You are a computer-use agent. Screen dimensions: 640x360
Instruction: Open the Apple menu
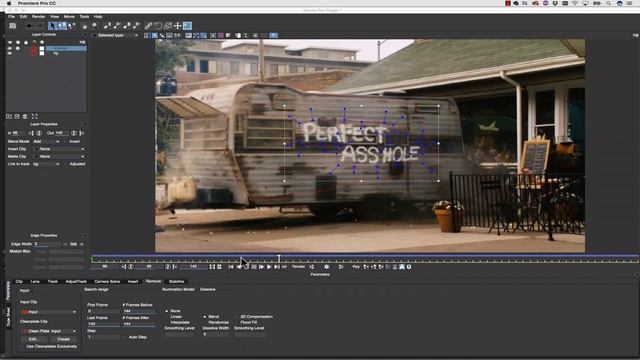[9, 3]
